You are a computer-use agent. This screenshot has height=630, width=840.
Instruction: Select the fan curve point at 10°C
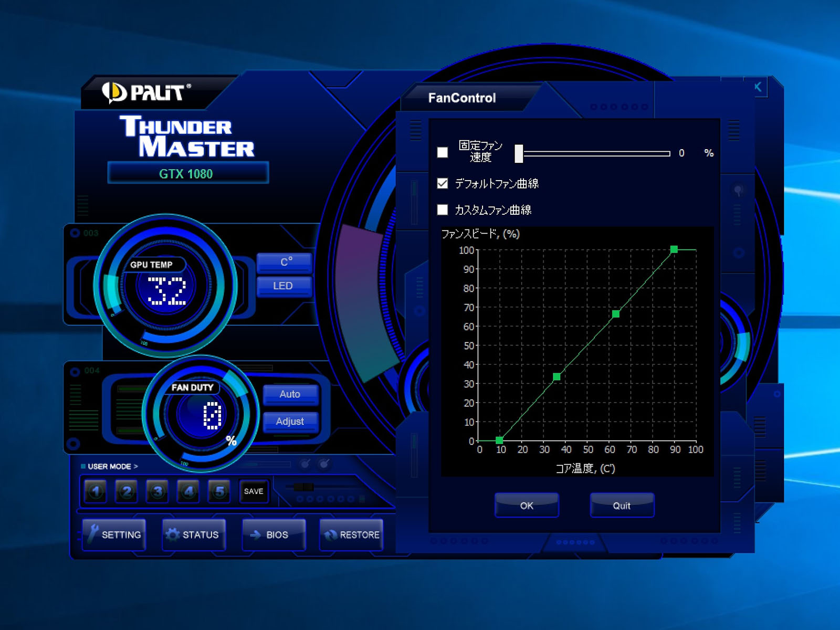499,440
